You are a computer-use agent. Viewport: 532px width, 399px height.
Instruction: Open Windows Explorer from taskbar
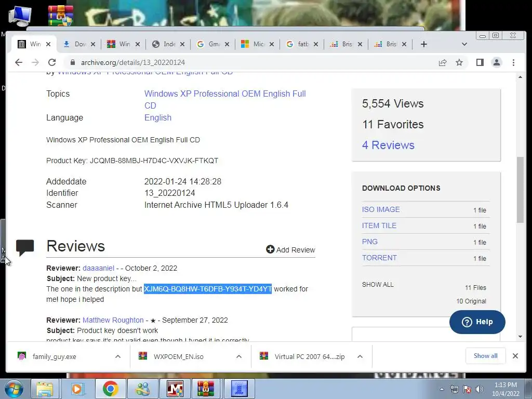click(45, 389)
